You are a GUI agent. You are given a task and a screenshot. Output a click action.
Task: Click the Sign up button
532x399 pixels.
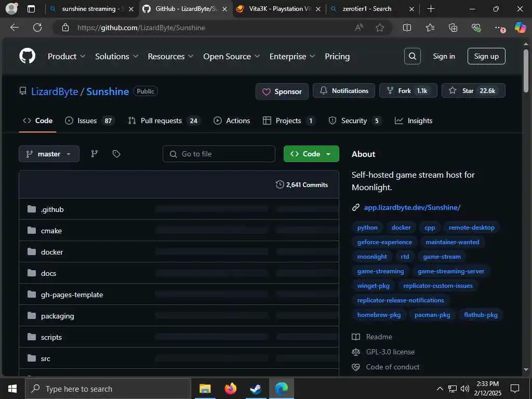click(x=486, y=56)
